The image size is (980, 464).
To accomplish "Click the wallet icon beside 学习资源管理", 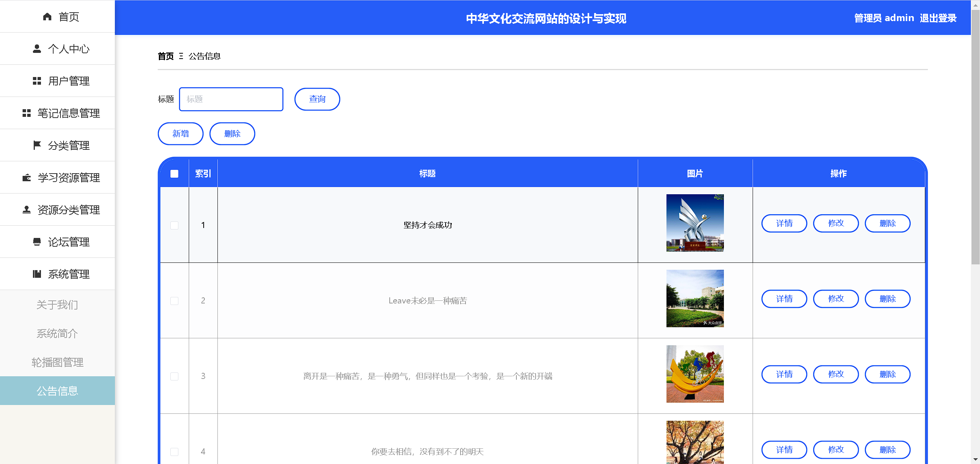I will tap(26, 177).
